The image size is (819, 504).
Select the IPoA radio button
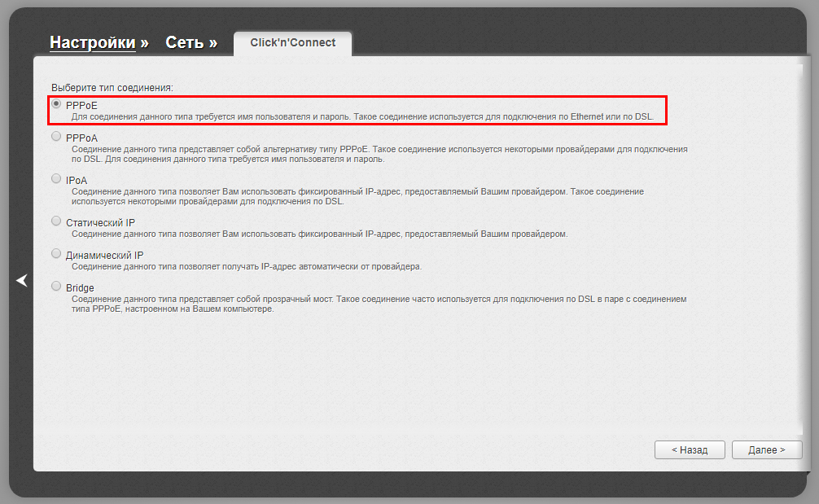coord(56,178)
